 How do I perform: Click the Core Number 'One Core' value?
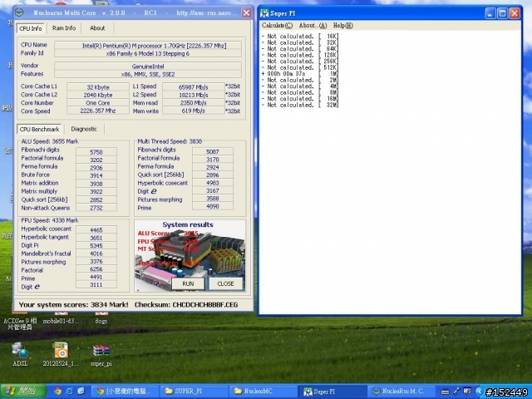tap(98, 103)
